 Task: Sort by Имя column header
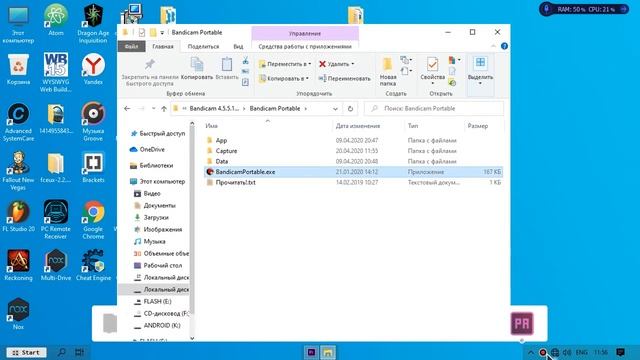[x=211, y=126]
